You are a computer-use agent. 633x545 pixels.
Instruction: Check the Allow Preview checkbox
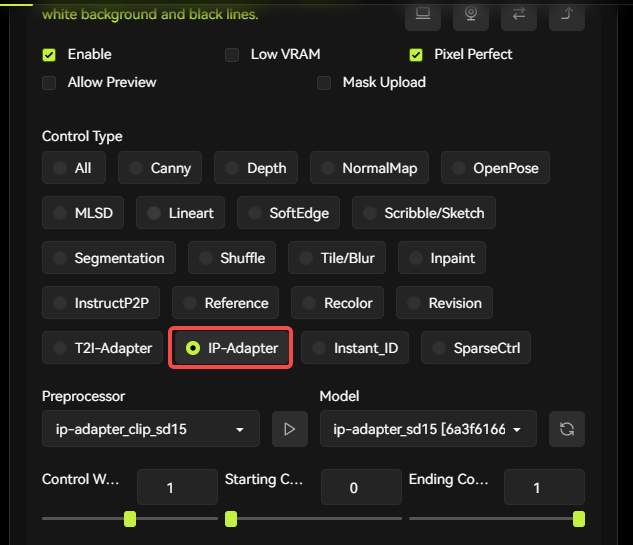pos(49,83)
